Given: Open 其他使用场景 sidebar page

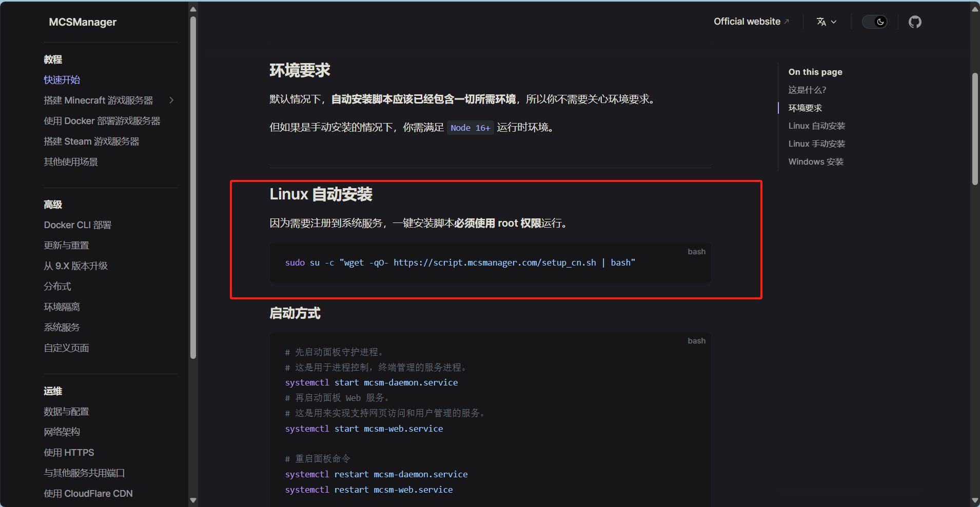Looking at the screenshot, I should pyautogui.click(x=71, y=162).
